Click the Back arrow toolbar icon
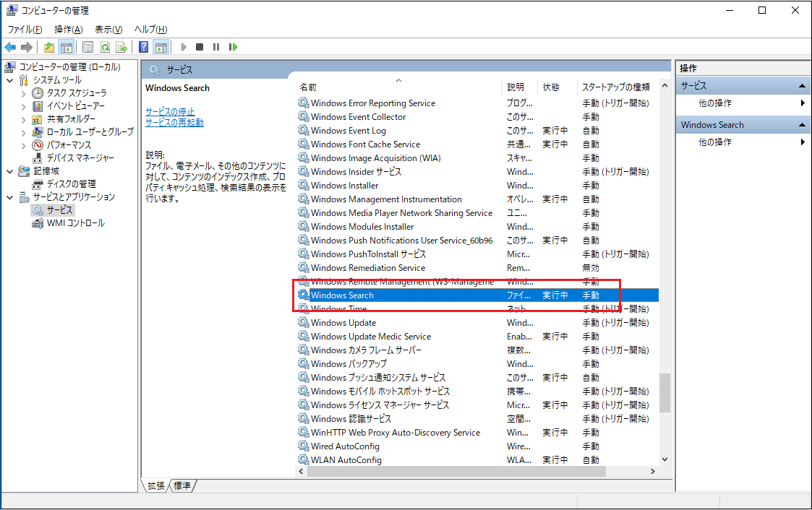 click(x=10, y=48)
